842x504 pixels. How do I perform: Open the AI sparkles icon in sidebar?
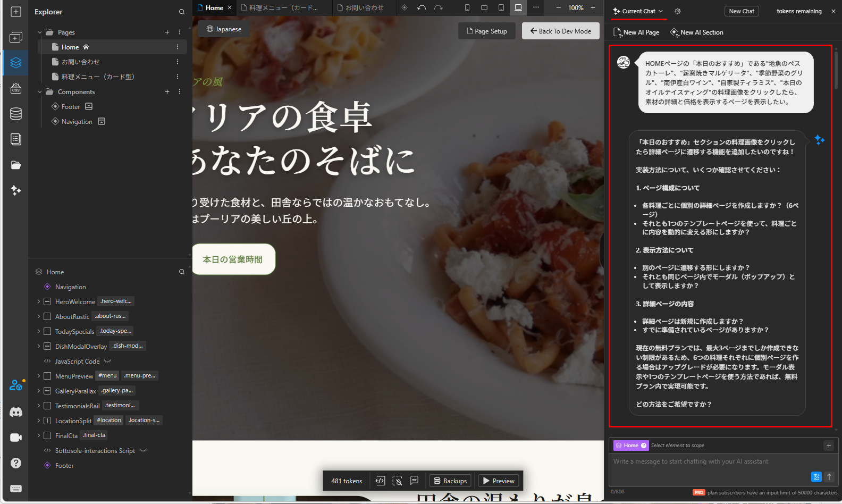coord(16,190)
